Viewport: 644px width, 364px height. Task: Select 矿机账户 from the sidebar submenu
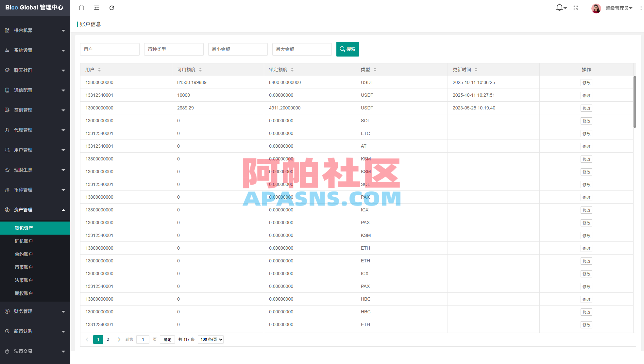coord(24,241)
